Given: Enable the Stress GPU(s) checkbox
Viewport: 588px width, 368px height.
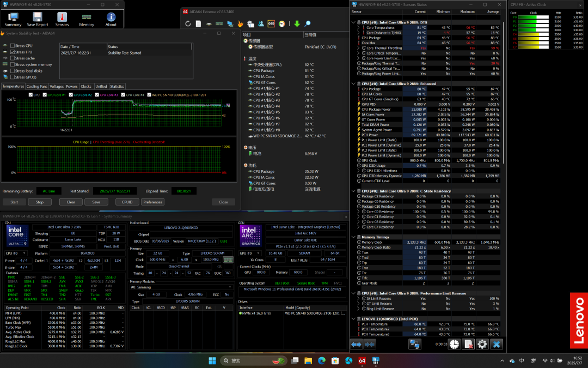Looking at the screenshot, I should pos(13,77).
